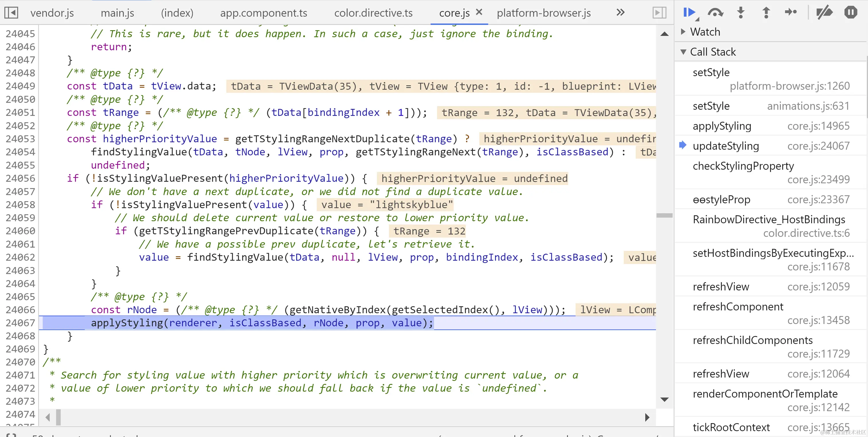Close the core.js tab
The width and height of the screenshot is (868, 437).
[479, 12]
